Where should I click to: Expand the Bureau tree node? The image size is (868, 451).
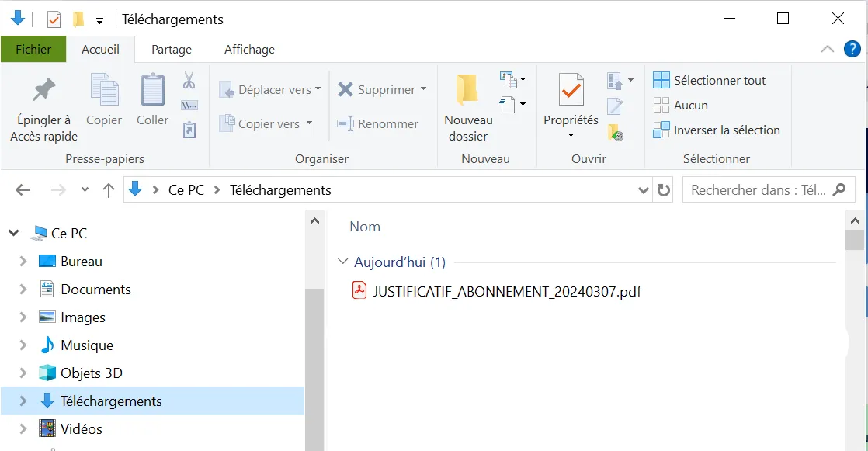point(23,261)
